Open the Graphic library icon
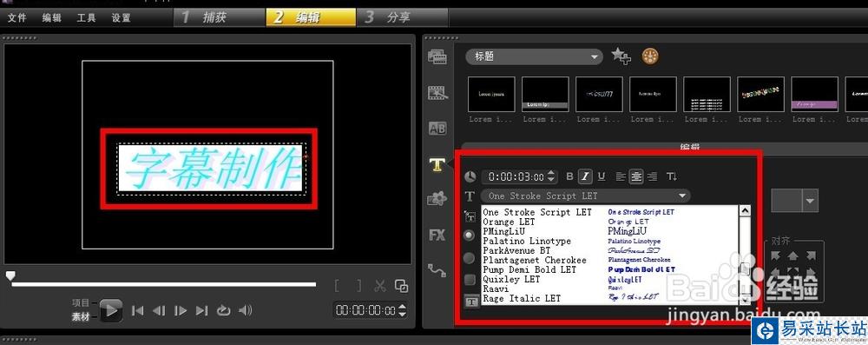This screenshot has width=868, height=345. click(437, 198)
